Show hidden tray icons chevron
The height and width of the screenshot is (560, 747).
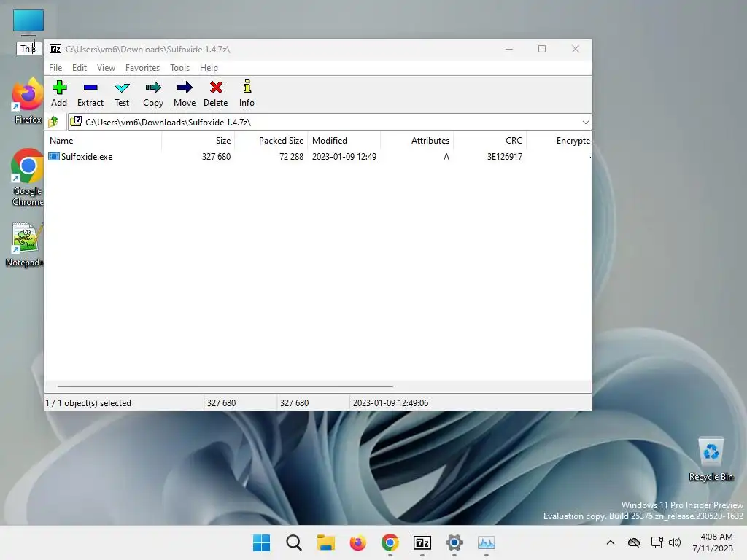pyautogui.click(x=611, y=542)
